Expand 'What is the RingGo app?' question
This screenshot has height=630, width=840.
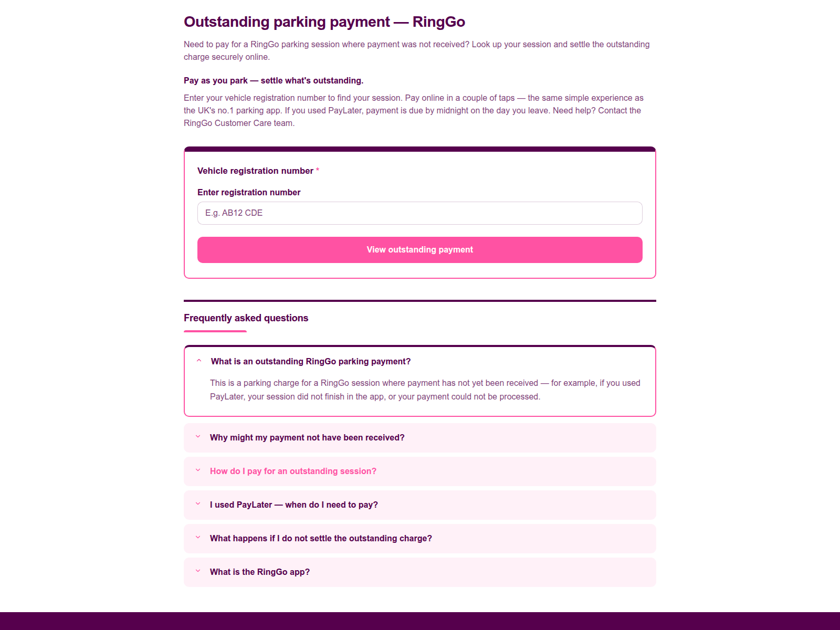pos(420,572)
